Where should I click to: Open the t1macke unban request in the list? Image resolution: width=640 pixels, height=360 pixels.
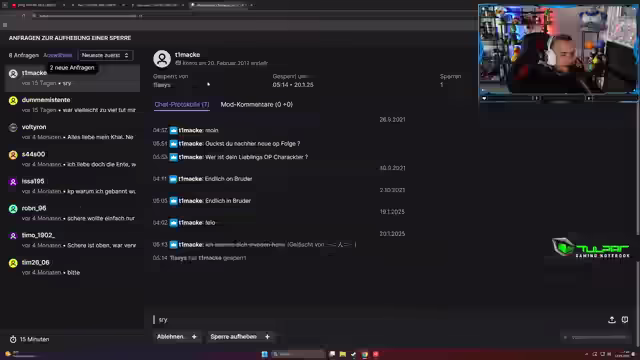(x=73, y=78)
